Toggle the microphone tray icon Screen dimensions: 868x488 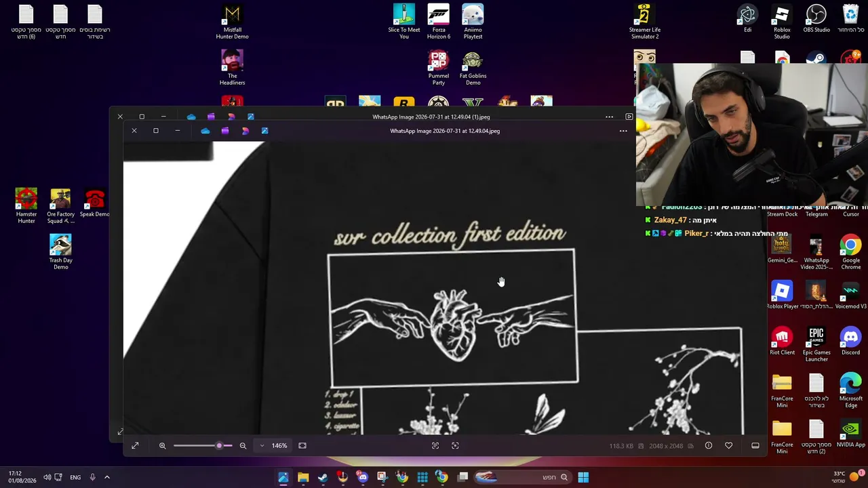(92, 477)
